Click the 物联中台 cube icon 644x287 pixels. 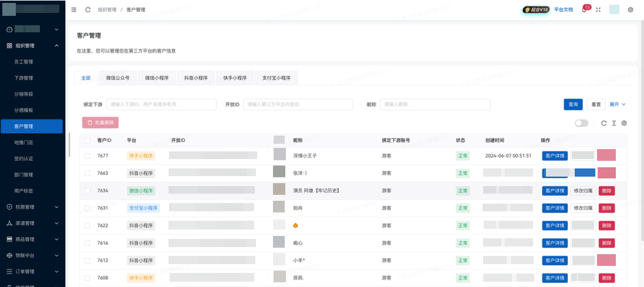click(9, 255)
